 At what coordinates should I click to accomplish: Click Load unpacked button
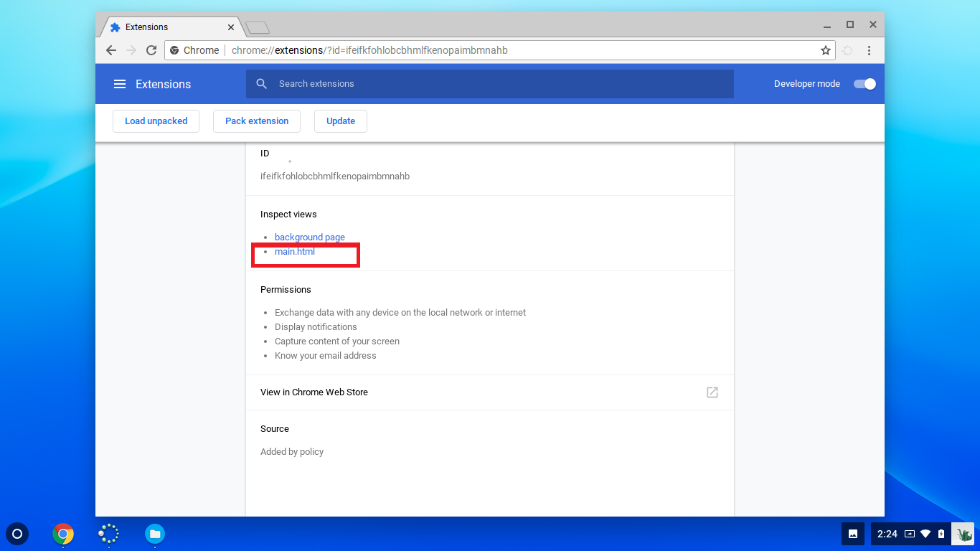[x=156, y=121]
